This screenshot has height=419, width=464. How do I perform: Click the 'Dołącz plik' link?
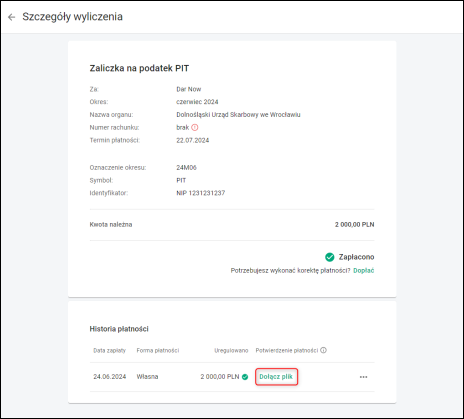(x=276, y=377)
